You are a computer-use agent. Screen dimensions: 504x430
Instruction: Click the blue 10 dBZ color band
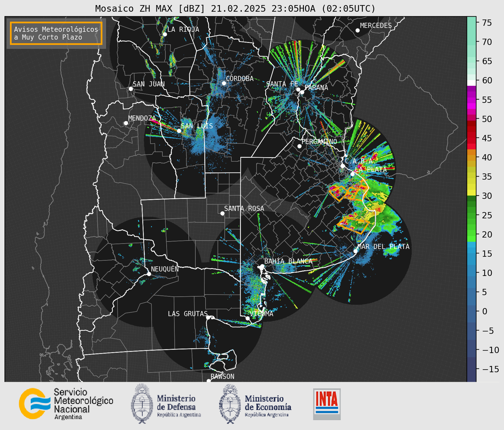tap(471, 273)
